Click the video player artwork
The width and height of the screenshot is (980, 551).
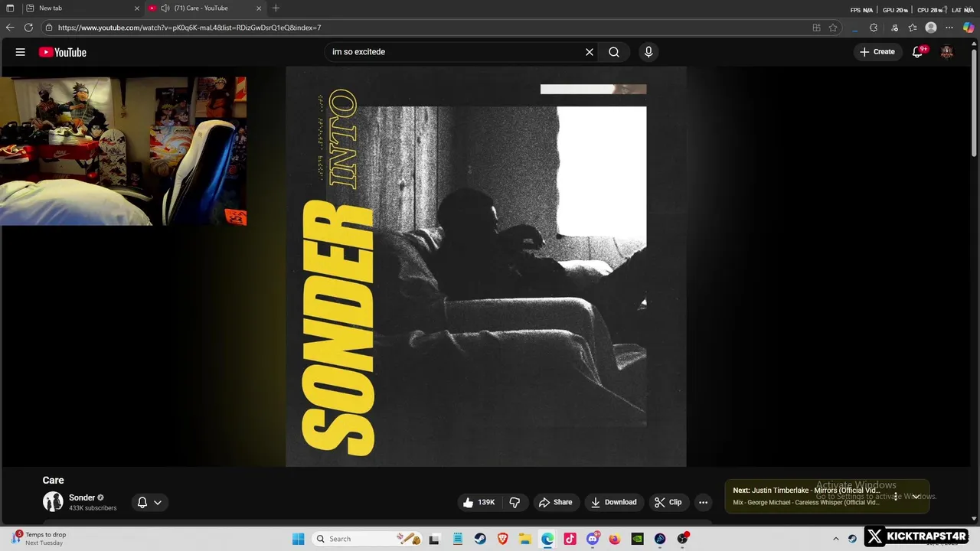point(486,266)
